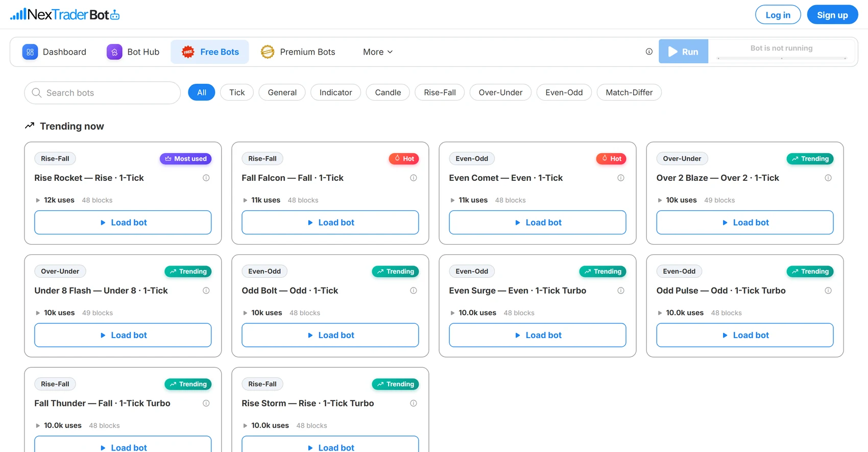Click the Rise-Fall tag on Rise Rocket card
This screenshot has height=452, width=868.
tap(55, 159)
